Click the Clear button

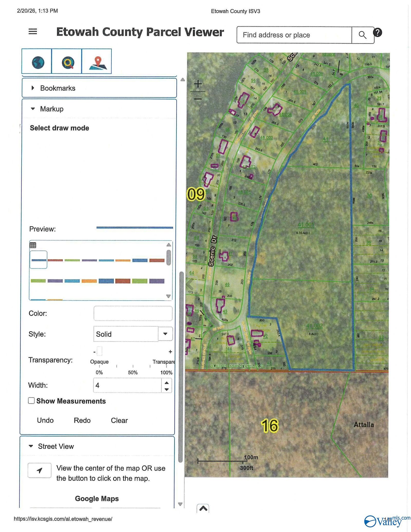(x=119, y=420)
